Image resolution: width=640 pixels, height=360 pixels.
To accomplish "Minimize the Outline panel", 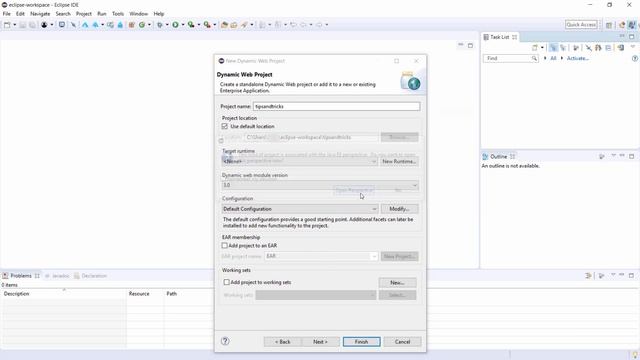I will [622, 156].
